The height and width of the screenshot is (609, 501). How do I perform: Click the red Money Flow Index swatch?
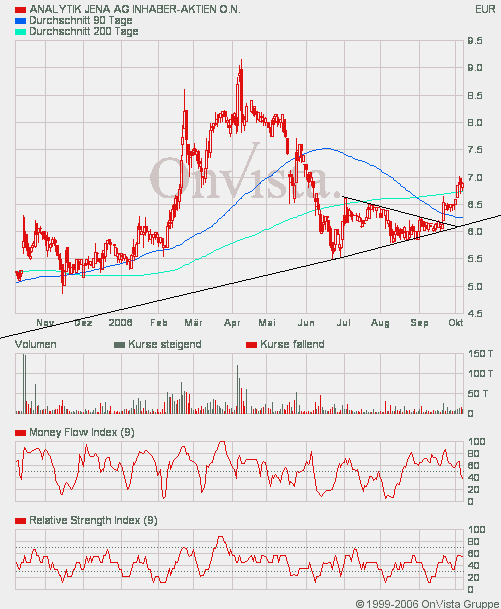[x=20, y=433]
